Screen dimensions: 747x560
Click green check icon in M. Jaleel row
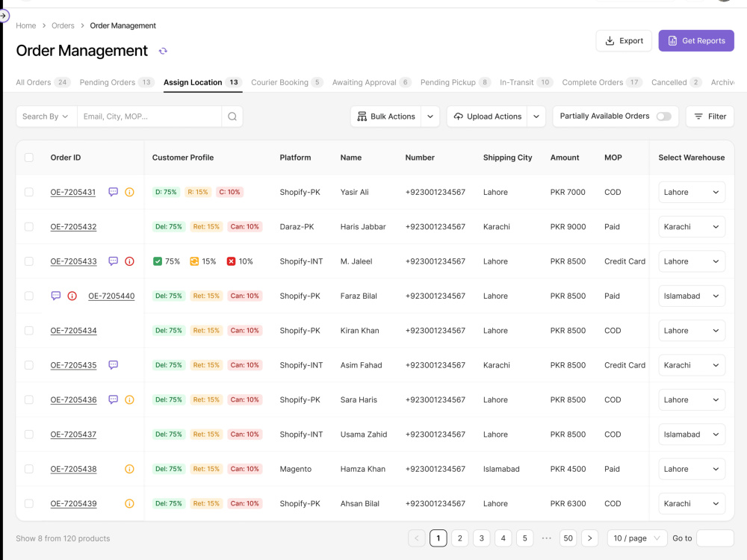[157, 261]
